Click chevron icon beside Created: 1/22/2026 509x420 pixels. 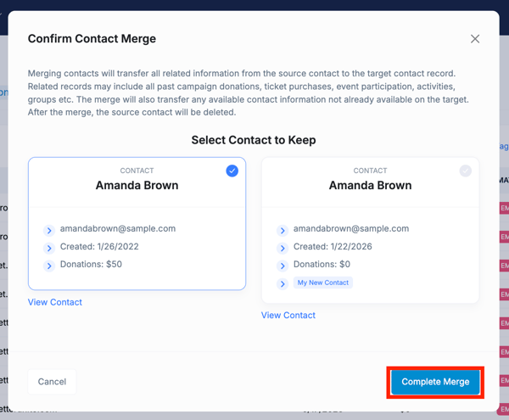point(282,248)
